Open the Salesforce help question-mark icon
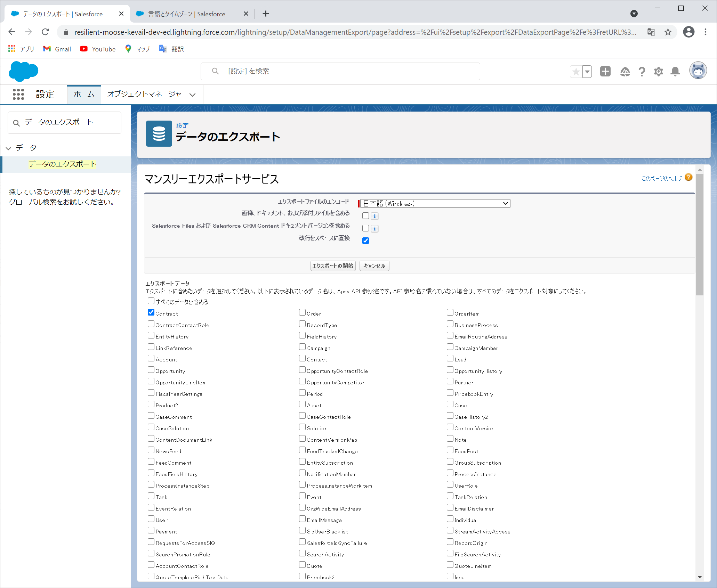This screenshot has width=717, height=588. tap(642, 72)
